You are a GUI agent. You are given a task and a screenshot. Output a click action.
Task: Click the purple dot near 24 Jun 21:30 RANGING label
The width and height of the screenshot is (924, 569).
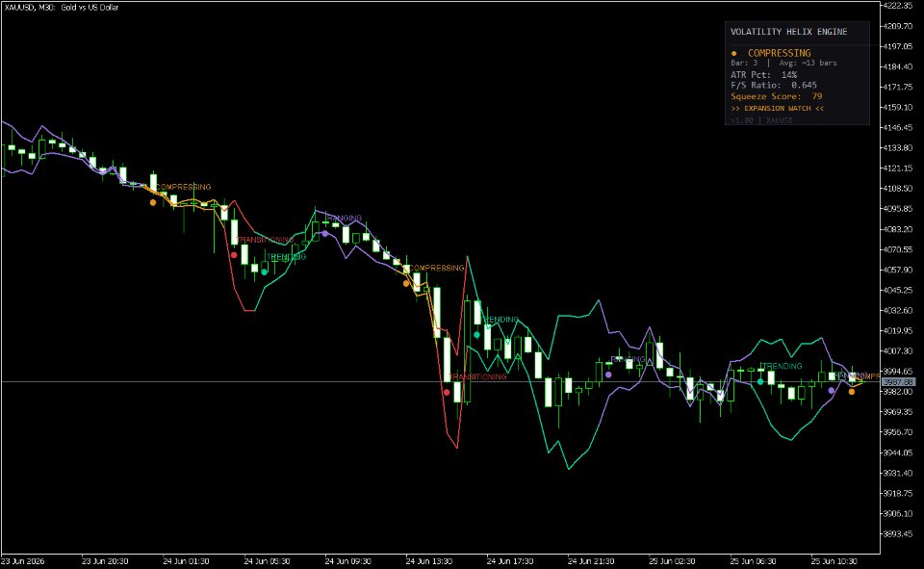point(608,375)
